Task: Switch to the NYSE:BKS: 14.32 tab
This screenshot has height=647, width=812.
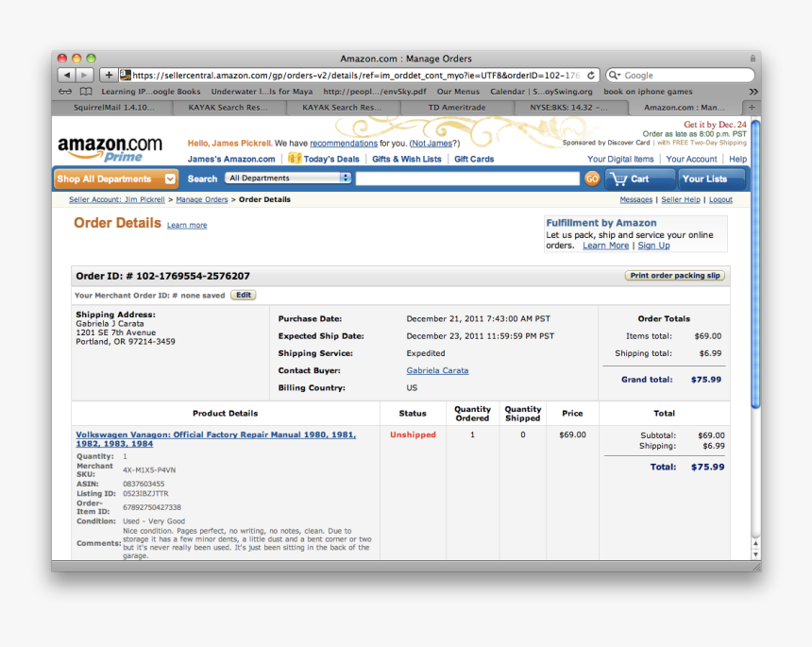Action: 568,108
